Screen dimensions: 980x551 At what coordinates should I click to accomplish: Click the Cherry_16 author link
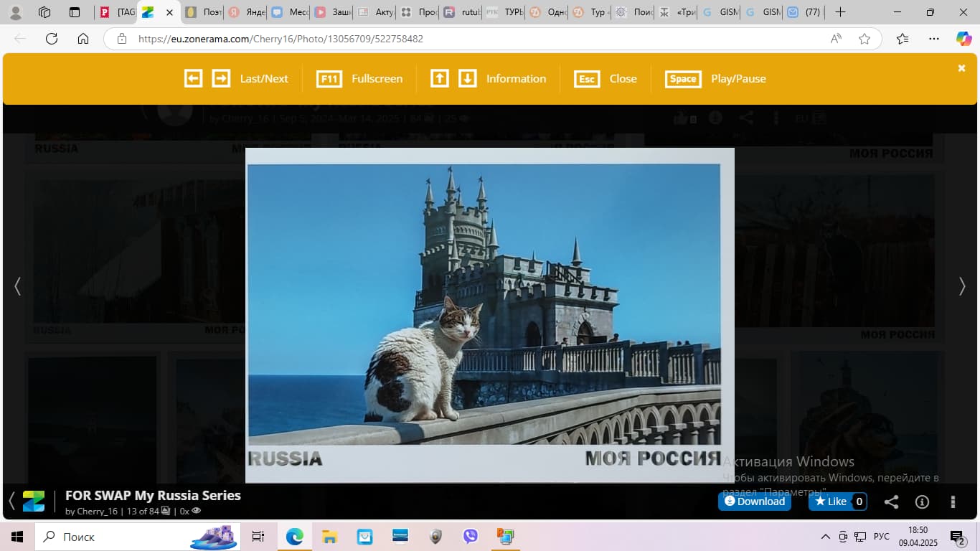[97, 512]
